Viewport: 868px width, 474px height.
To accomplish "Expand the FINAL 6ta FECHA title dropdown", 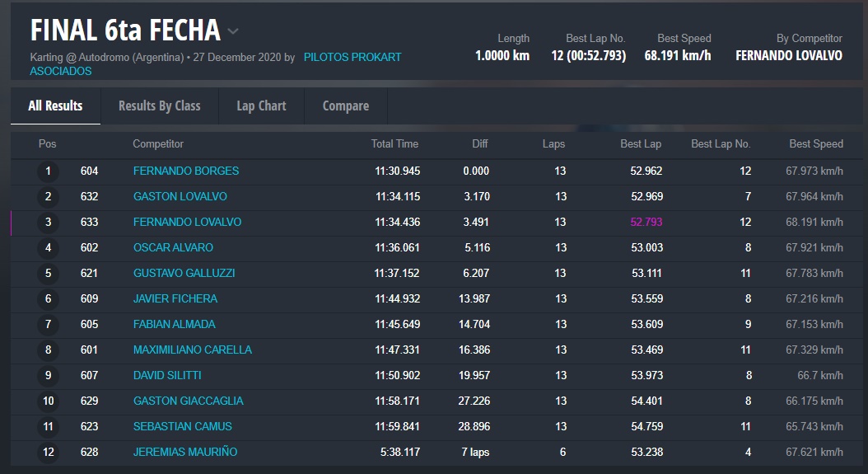I will tap(233, 32).
